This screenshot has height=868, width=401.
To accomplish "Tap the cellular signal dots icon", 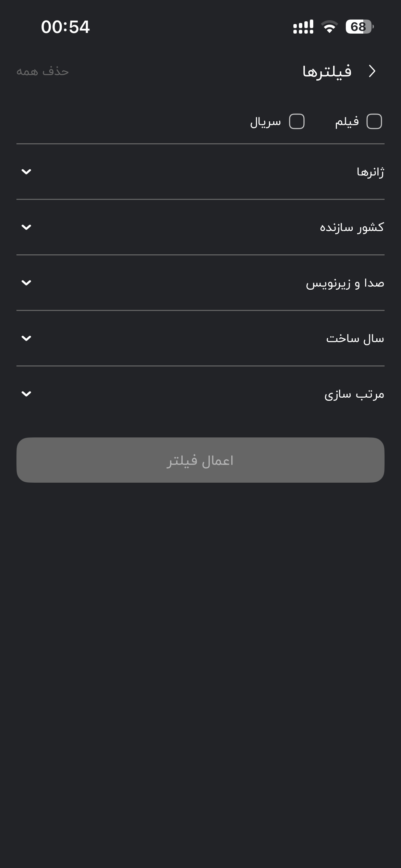I will [x=303, y=27].
